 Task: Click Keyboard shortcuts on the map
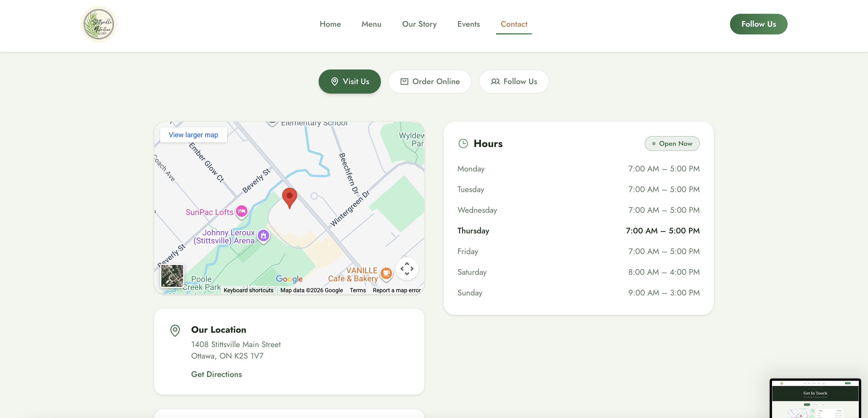[248, 290]
